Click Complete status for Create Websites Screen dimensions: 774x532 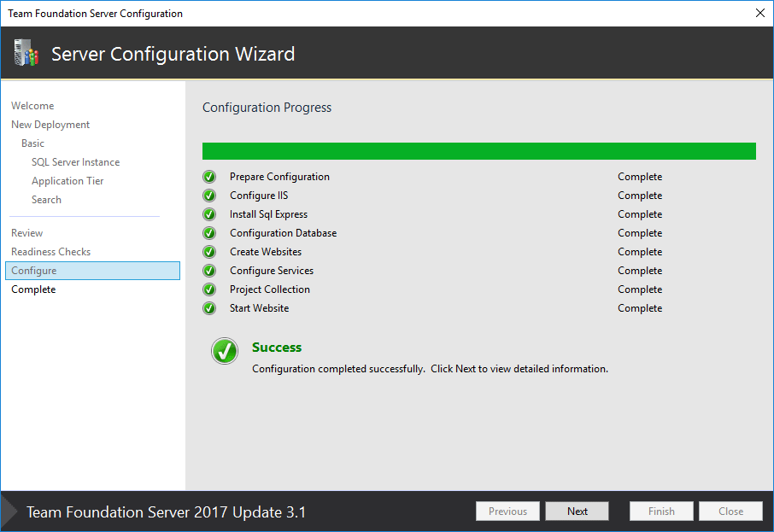pos(640,252)
